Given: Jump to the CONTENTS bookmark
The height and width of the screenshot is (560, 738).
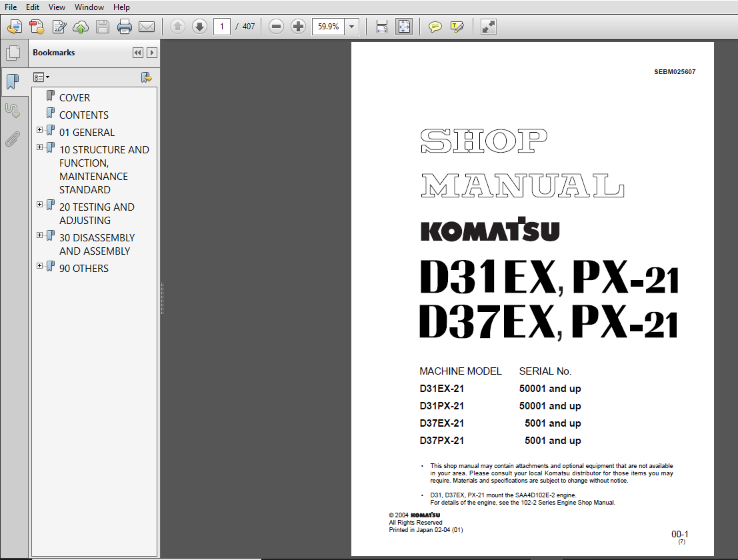Looking at the screenshot, I should coord(84,115).
